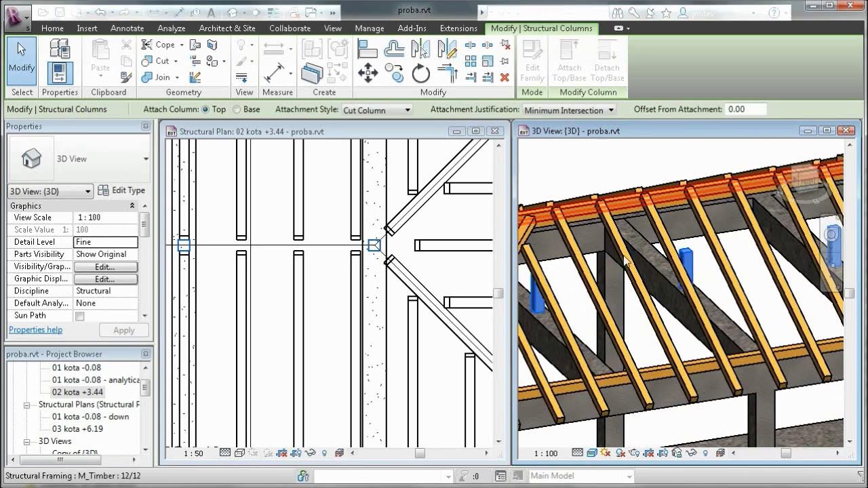Select the Rotate tool
This screenshot has height=488, width=868.
[x=420, y=73]
